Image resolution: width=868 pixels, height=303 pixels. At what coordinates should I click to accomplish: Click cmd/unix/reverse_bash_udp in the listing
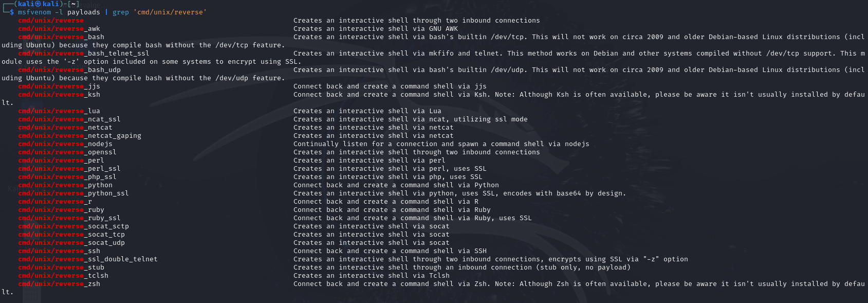pyautogui.click(x=69, y=70)
